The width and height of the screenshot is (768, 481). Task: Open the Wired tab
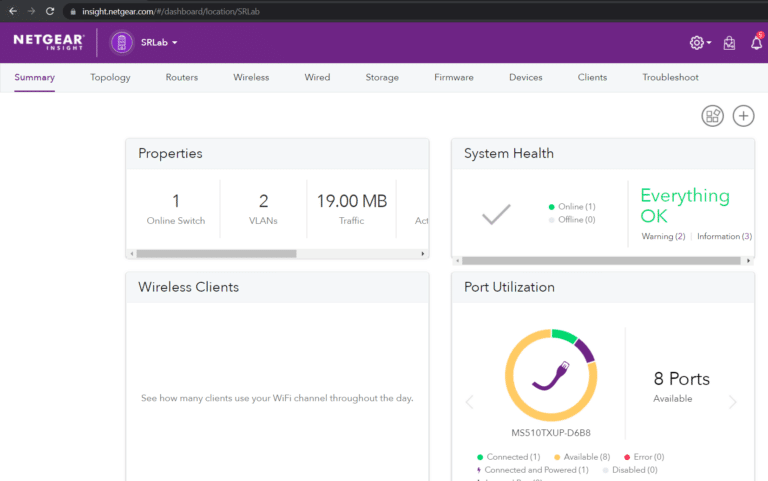coord(317,77)
